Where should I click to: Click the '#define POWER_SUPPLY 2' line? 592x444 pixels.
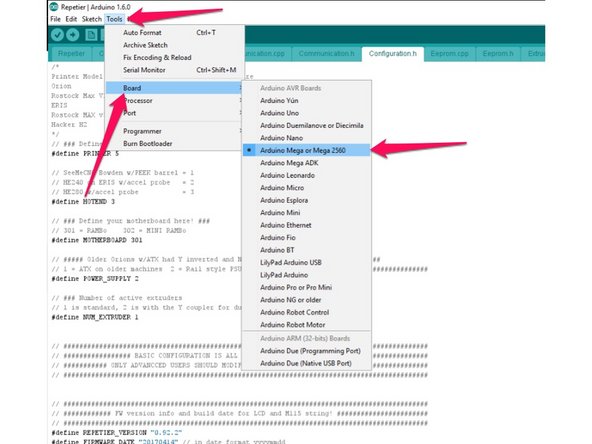95,279
